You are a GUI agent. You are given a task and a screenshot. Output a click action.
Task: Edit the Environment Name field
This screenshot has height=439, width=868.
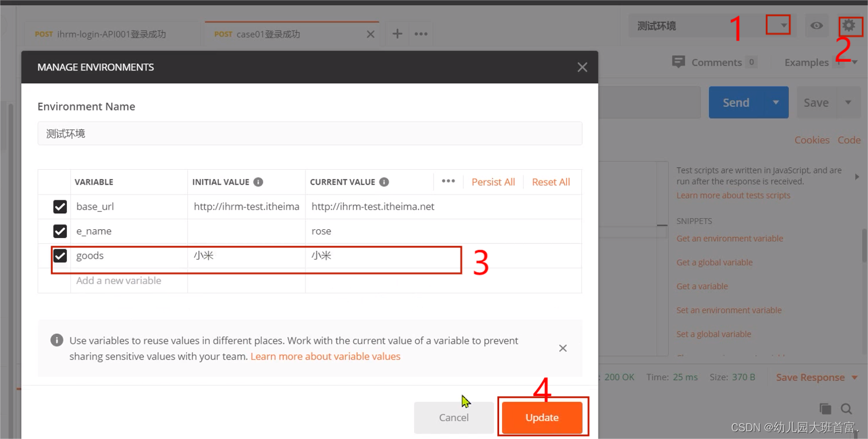pyautogui.click(x=309, y=133)
